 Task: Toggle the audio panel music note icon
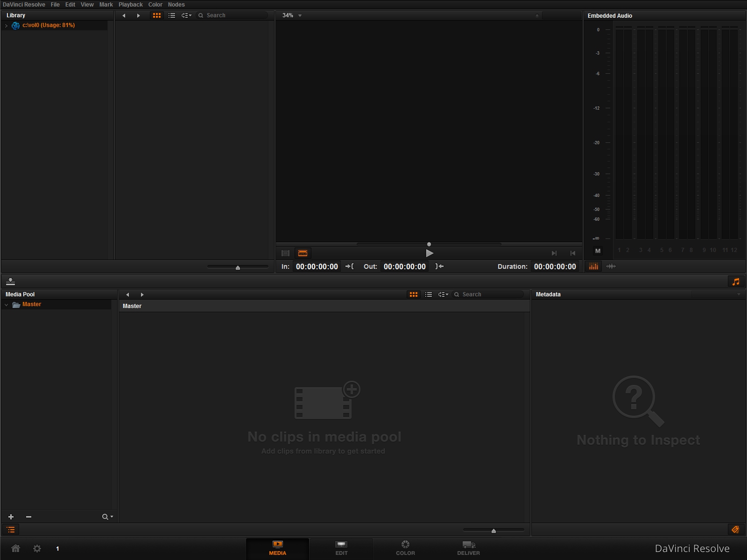736,281
